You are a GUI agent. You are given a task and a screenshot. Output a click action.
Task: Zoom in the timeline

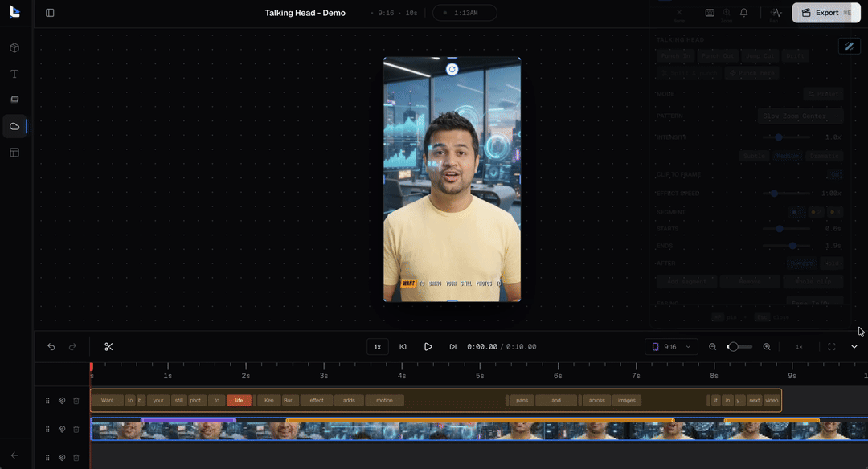767,347
